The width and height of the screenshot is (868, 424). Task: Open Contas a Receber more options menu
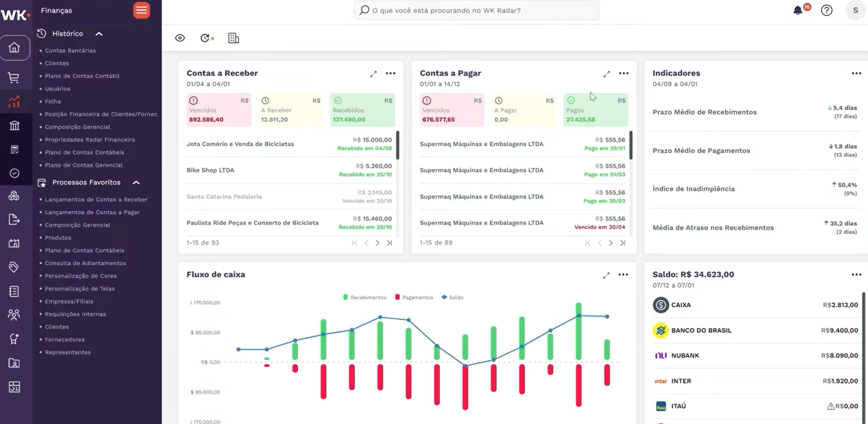pos(390,73)
